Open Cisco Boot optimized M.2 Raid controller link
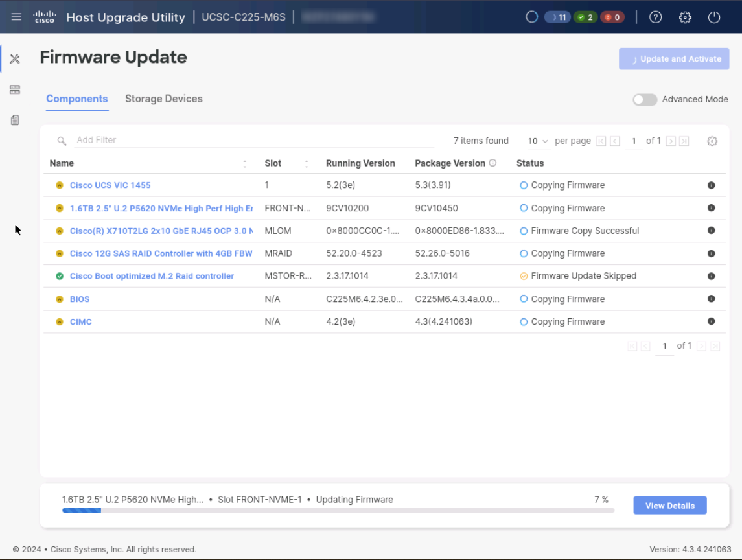 152,276
